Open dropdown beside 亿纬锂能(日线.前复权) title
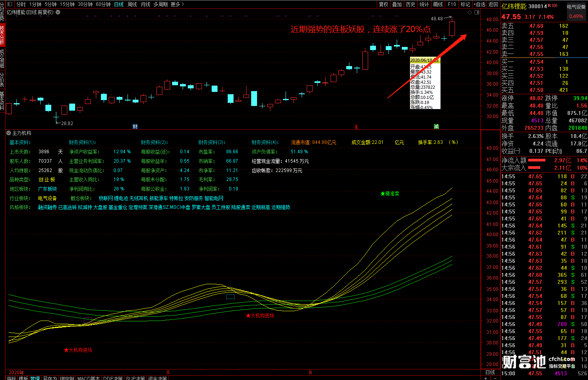The width and height of the screenshot is (588, 380). (x=58, y=12)
